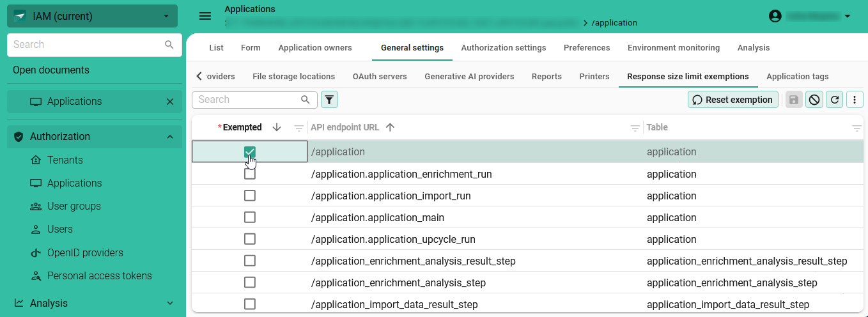Check Exempted for /application.application_main
Viewport: 868px width, 317px height.
tap(250, 217)
